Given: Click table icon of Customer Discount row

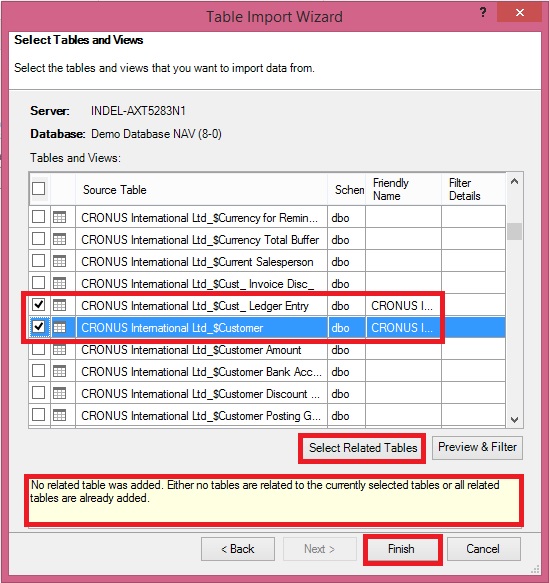Looking at the screenshot, I should click(59, 393).
